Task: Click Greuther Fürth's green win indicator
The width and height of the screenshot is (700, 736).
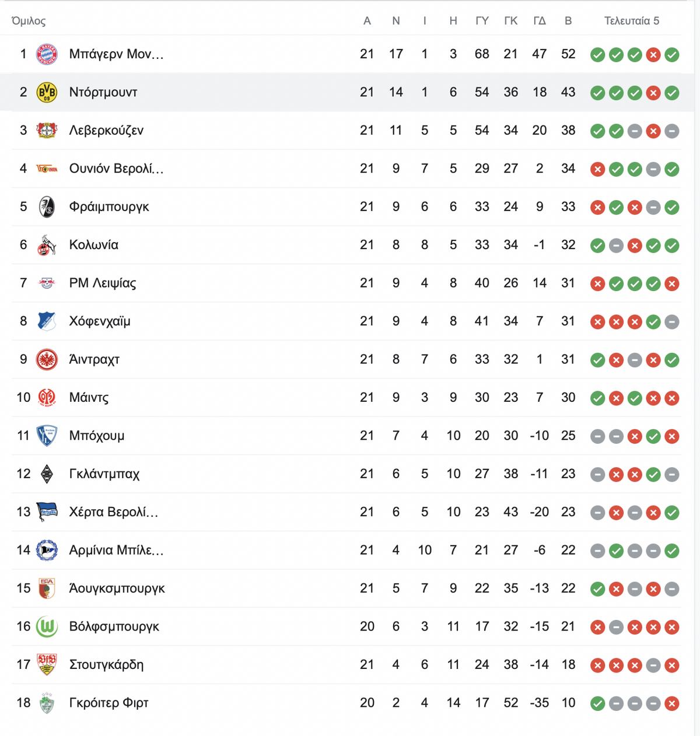Action: pos(597,703)
